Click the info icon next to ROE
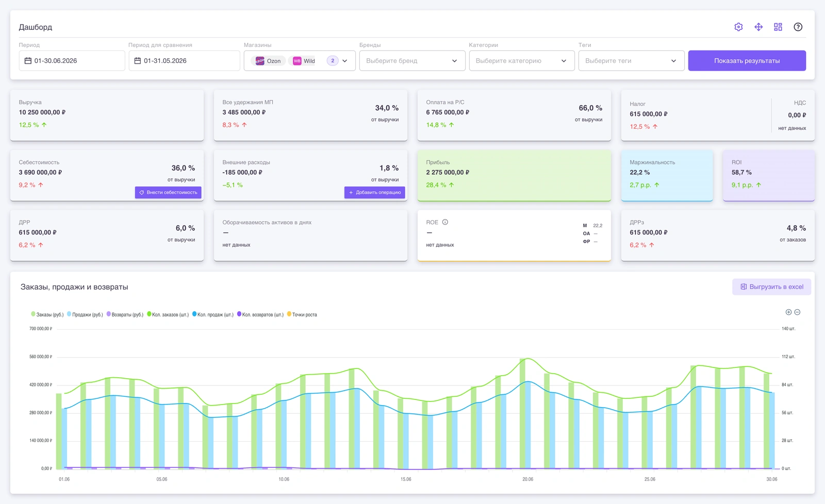This screenshot has width=825, height=504. (x=445, y=222)
